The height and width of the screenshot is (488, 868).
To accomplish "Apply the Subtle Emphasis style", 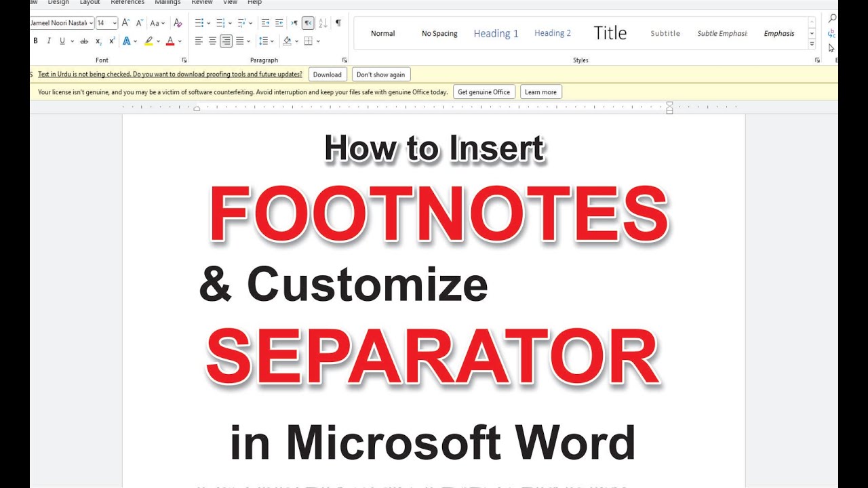I will tap(722, 33).
